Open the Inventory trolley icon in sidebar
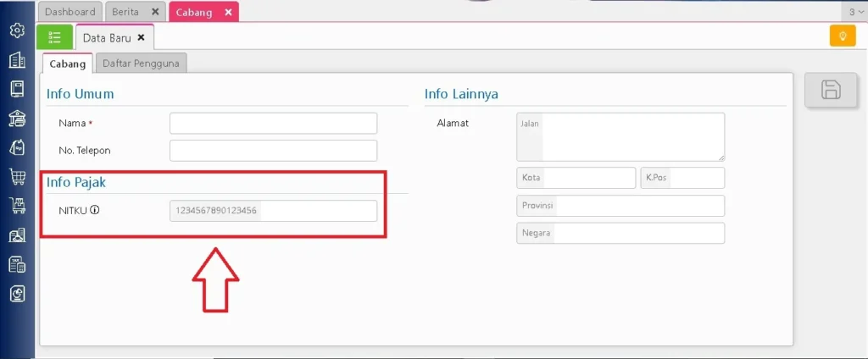 (x=17, y=207)
